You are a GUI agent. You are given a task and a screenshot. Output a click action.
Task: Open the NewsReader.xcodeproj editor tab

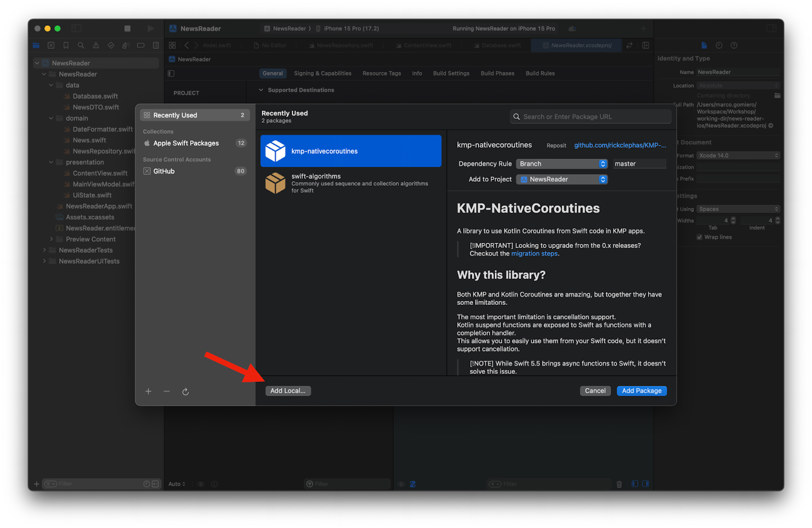(x=577, y=45)
